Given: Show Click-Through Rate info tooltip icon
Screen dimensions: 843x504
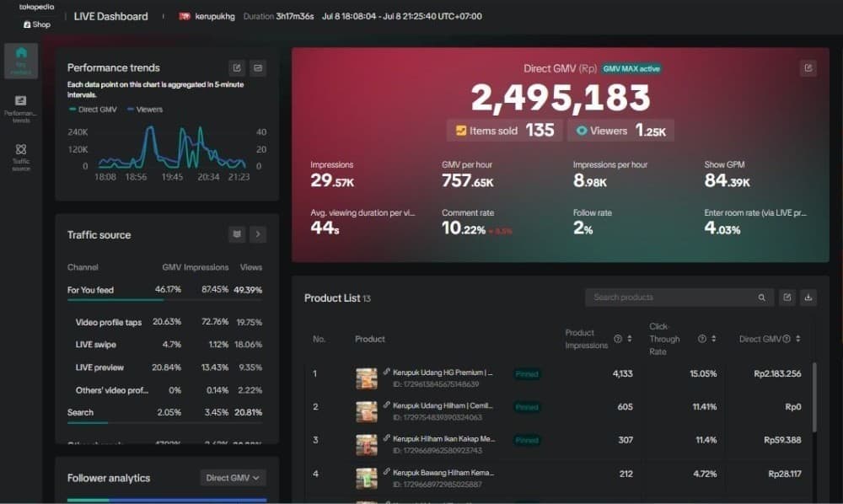Looking at the screenshot, I should tap(701, 339).
